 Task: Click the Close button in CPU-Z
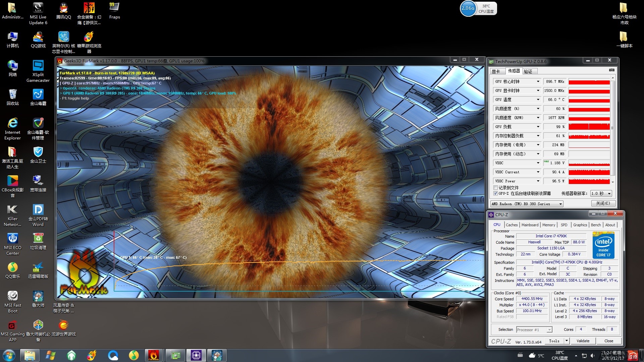pyautogui.click(x=609, y=341)
